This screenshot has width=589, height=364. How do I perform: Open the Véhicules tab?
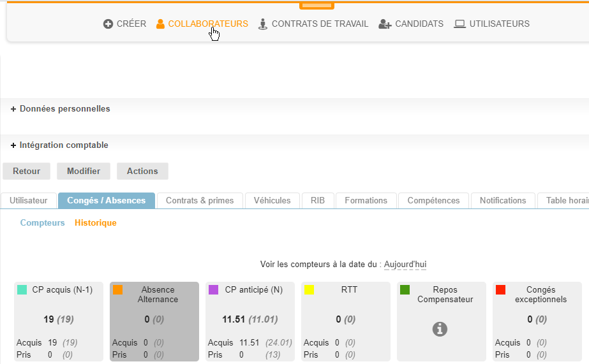pos(272,201)
